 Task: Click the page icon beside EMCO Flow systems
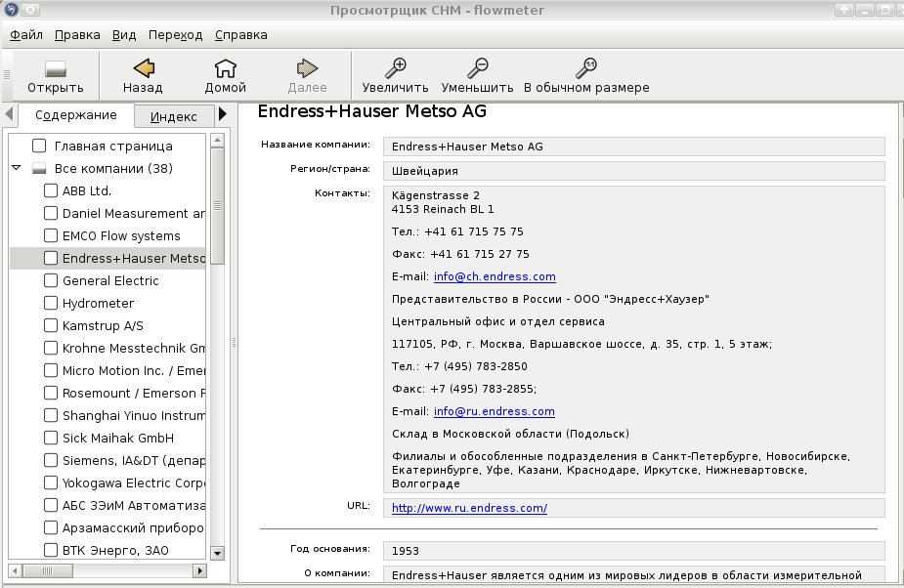[51, 235]
